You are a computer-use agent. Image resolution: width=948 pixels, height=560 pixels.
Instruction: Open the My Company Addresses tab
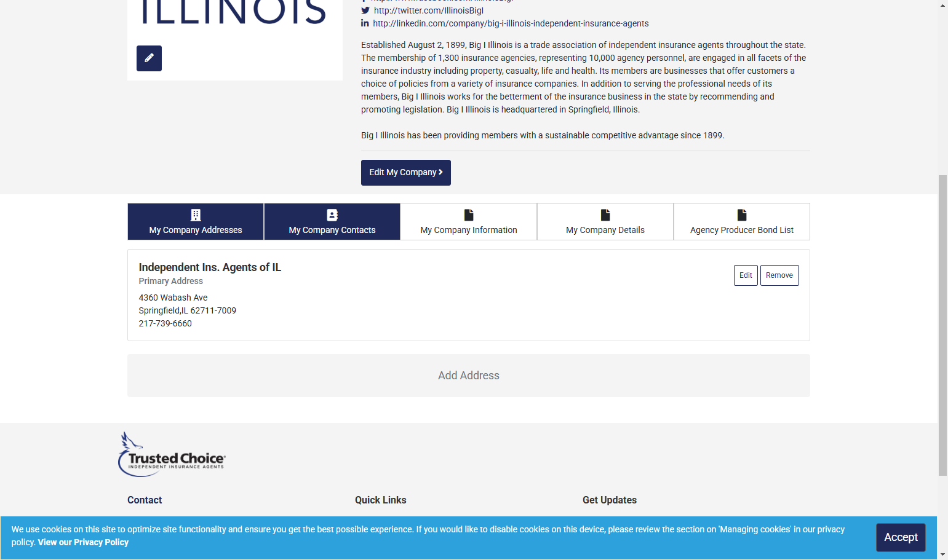[x=196, y=221]
